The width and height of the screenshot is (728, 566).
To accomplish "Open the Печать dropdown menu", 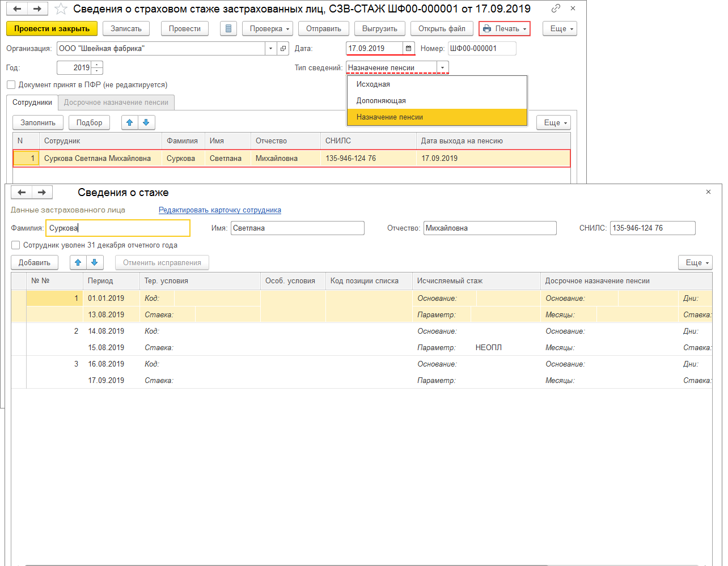I will click(505, 29).
